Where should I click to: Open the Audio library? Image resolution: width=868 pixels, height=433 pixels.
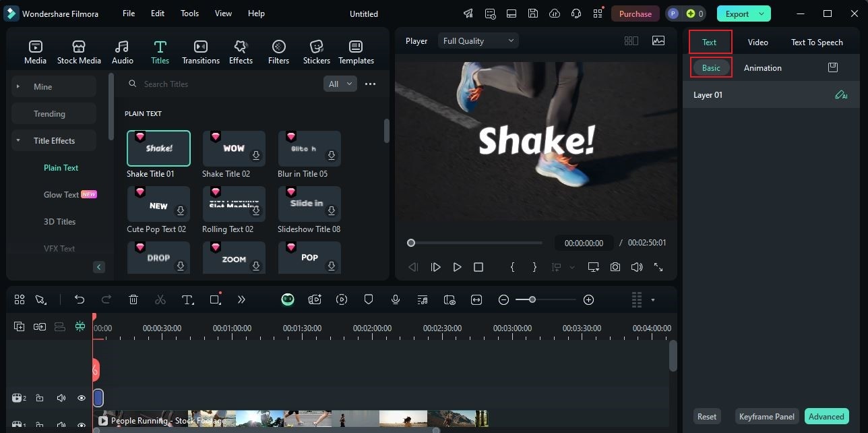click(122, 52)
